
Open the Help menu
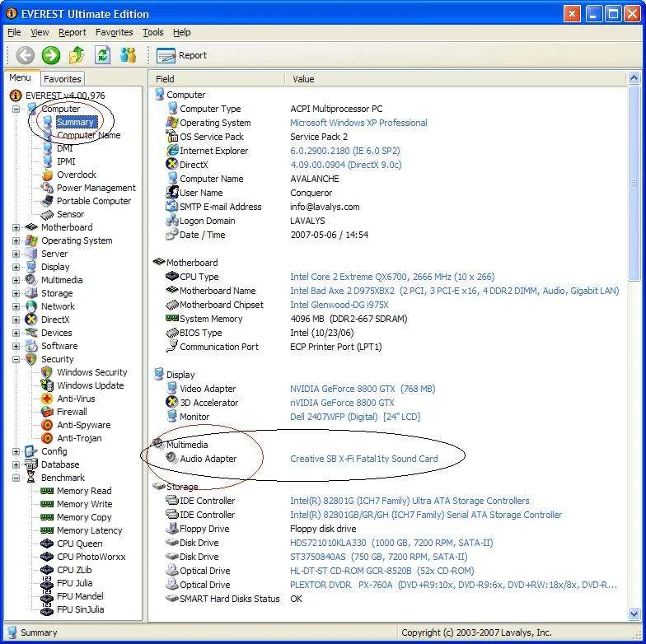pos(181,32)
